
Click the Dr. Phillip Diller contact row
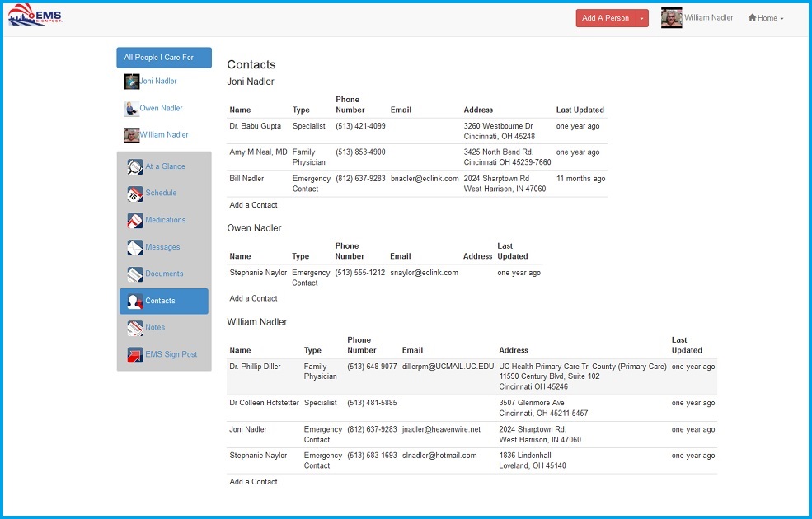coord(472,376)
